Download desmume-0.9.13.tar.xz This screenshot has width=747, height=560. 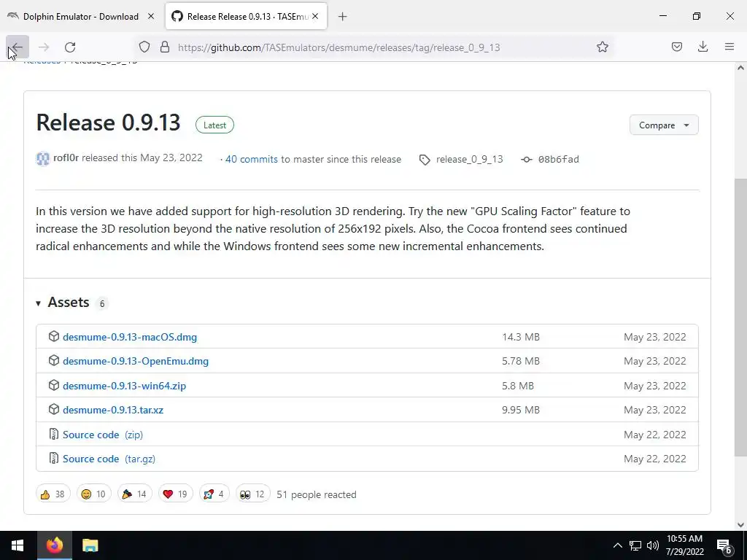click(x=113, y=410)
